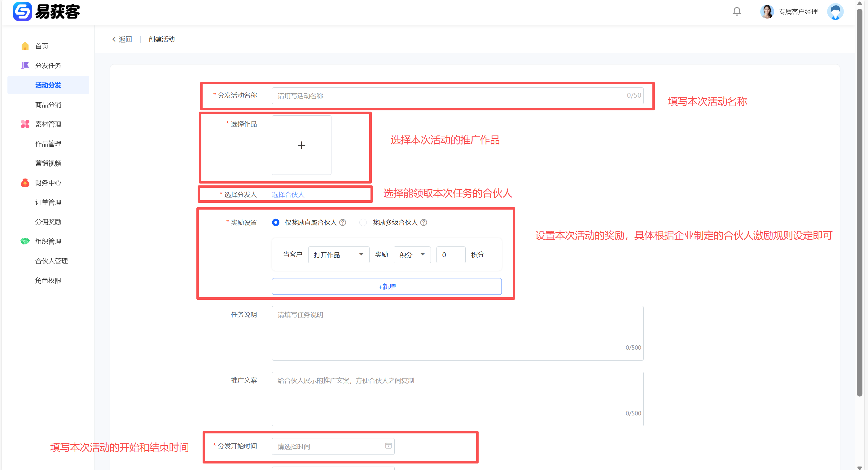Open the 积分 reward type dropdown
This screenshot has height=470, width=868.
(x=412, y=255)
